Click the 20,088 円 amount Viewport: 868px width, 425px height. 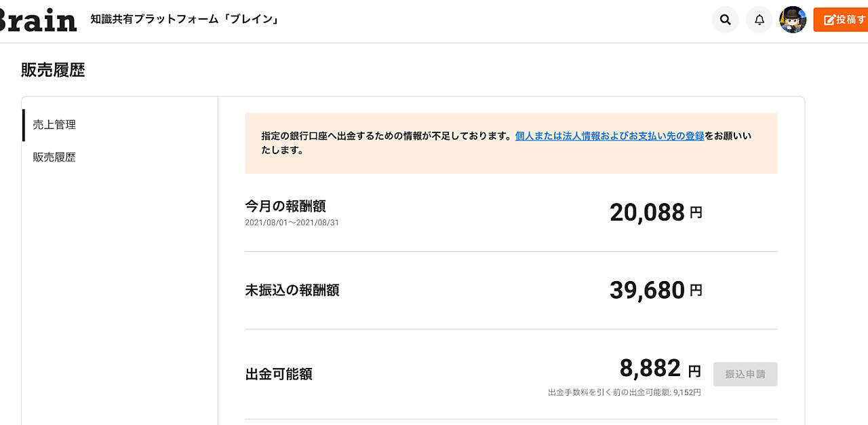coord(656,212)
